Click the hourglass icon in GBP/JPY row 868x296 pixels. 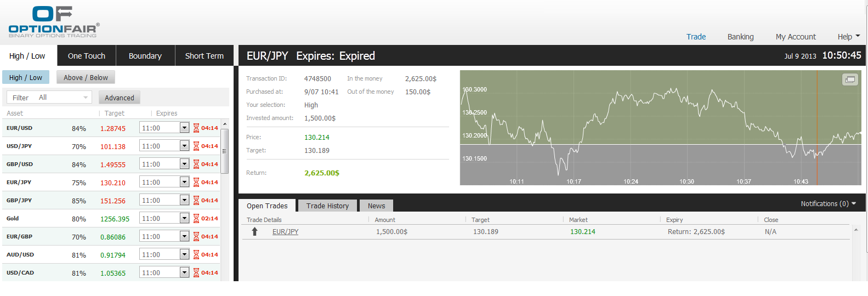tap(196, 201)
